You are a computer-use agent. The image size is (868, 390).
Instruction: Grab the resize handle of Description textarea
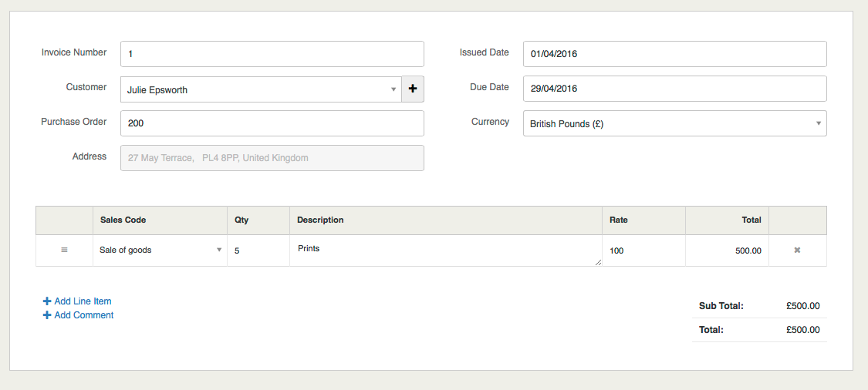[x=598, y=262]
